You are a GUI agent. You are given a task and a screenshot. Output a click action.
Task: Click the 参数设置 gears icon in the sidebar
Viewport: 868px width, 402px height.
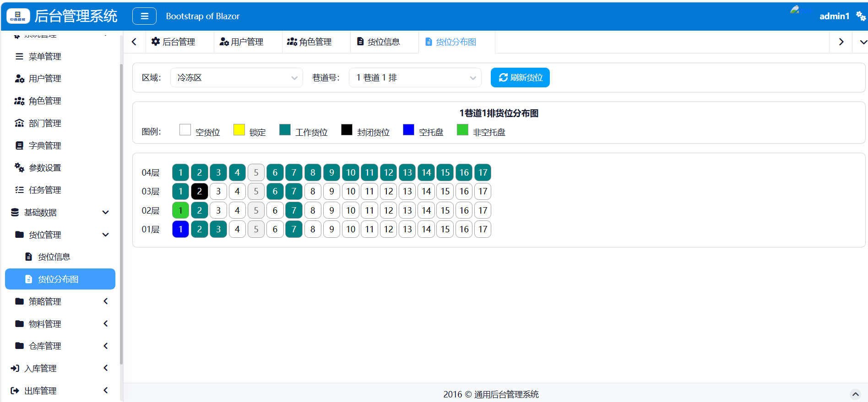[19, 167]
